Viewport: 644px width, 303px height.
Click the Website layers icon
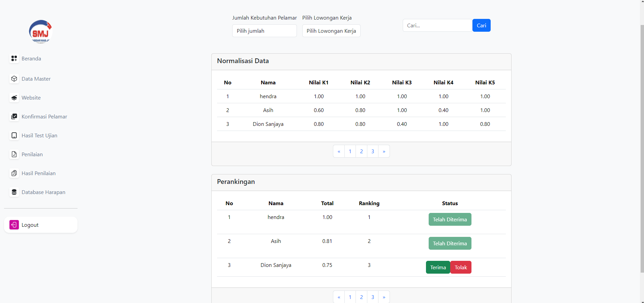(x=14, y=98)
